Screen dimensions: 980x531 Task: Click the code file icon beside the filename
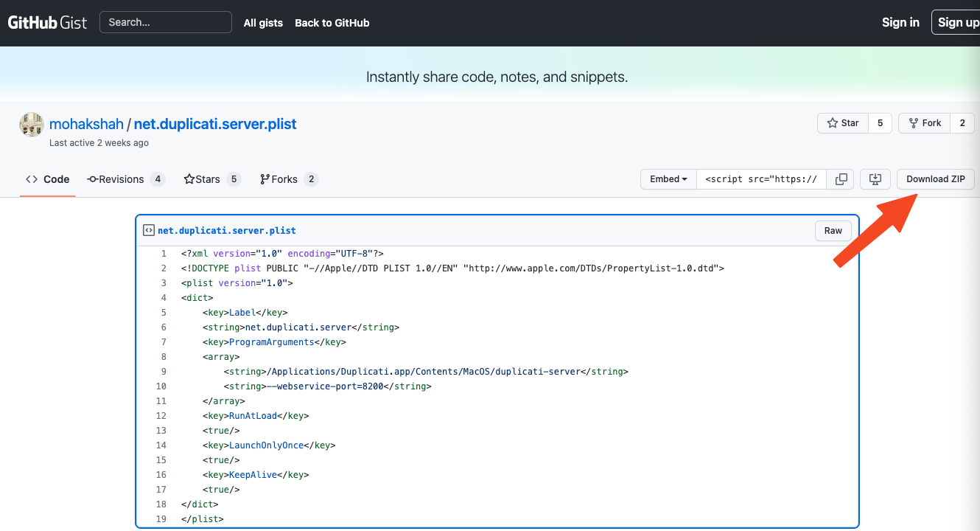pyautogui.click(x=148, y=230)
